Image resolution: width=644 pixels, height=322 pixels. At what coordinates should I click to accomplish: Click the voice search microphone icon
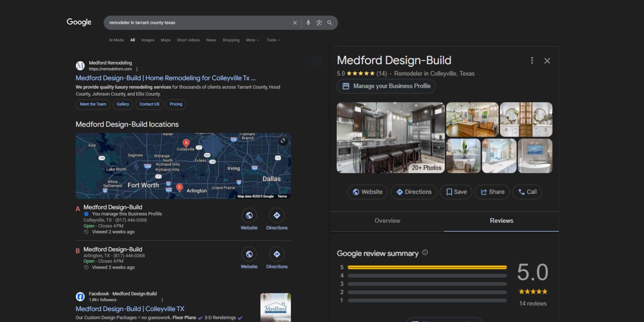tap(308, 23)
